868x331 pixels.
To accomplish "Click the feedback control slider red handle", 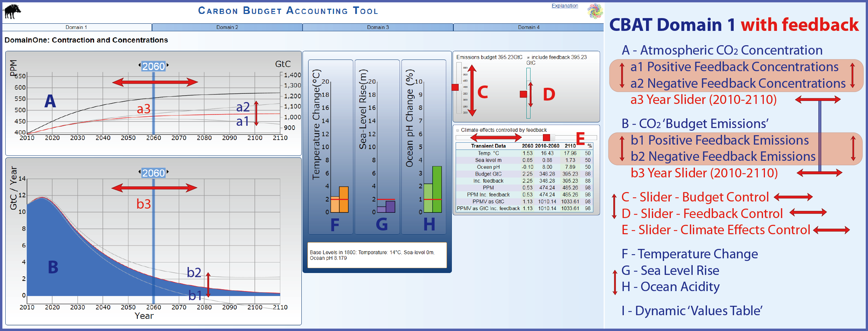I will [523, 94].
